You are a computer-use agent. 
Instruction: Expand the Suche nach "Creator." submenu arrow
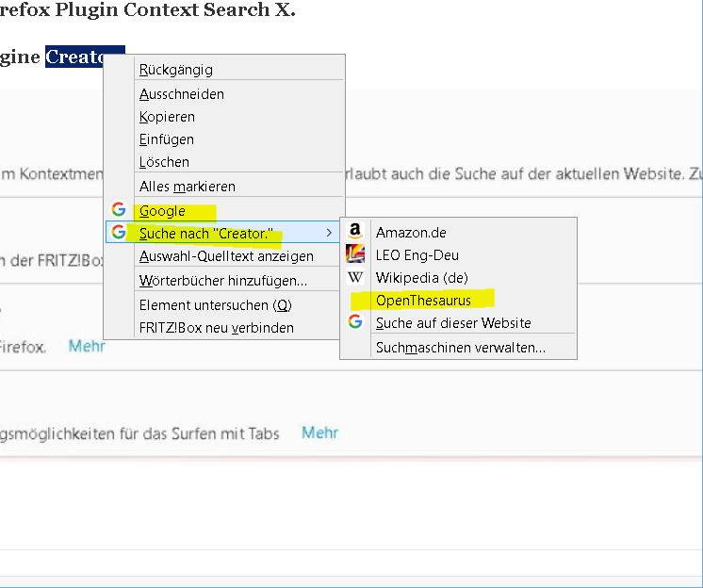[x=329, y=233]
